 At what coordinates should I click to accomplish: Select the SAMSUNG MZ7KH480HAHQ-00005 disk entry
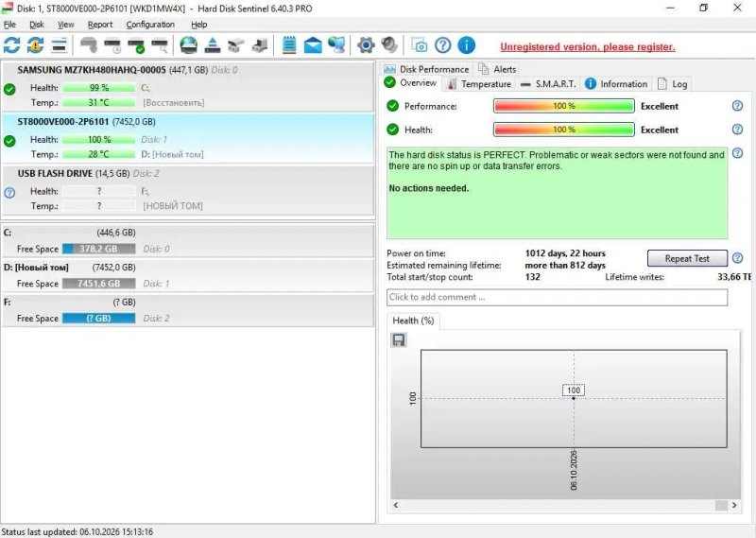click(188, 86)
